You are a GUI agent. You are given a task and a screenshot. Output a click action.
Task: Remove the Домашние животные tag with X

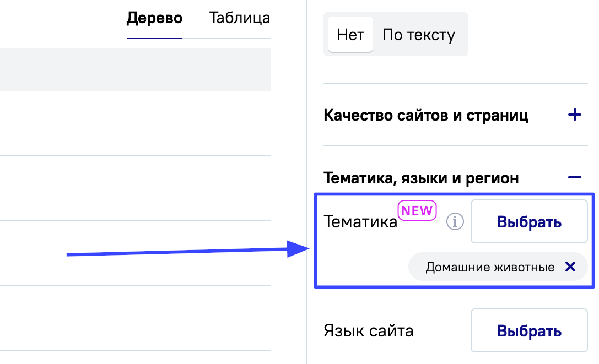(570, 267)
